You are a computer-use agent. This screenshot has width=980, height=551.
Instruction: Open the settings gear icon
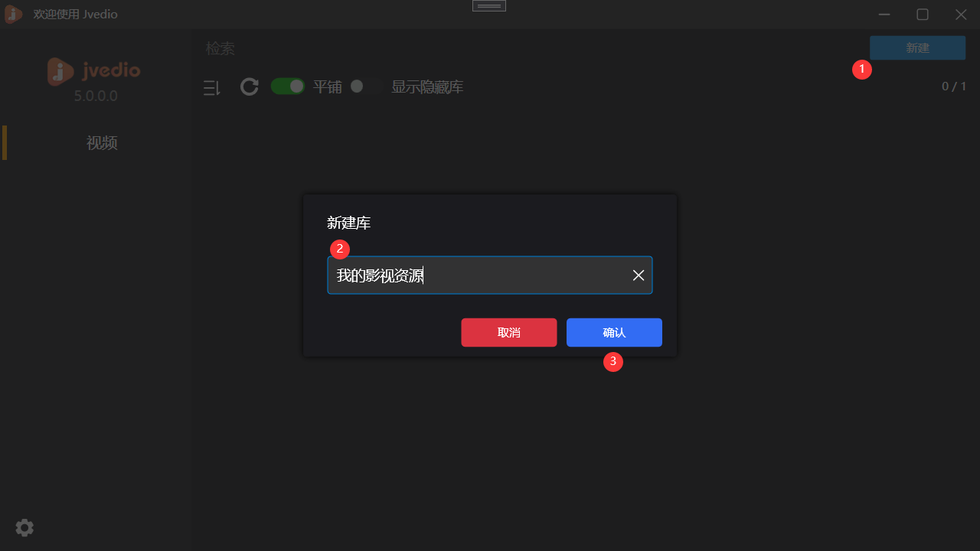(24, 527)
